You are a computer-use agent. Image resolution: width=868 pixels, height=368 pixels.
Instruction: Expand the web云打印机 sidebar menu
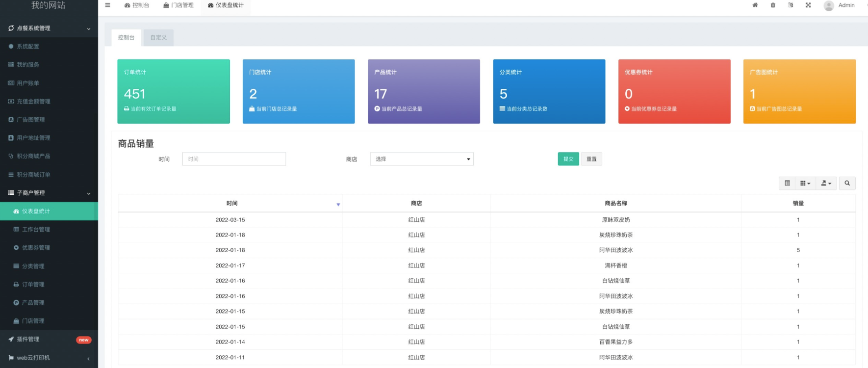point(49,358)
